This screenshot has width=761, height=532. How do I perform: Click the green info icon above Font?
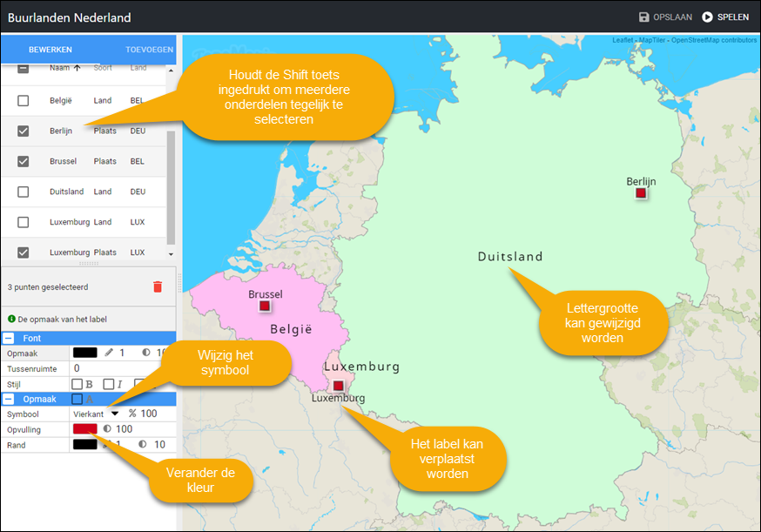11,320
